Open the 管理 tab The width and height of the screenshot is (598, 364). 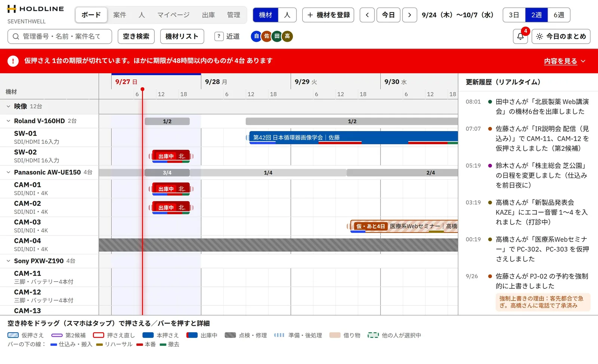[234, 15]
